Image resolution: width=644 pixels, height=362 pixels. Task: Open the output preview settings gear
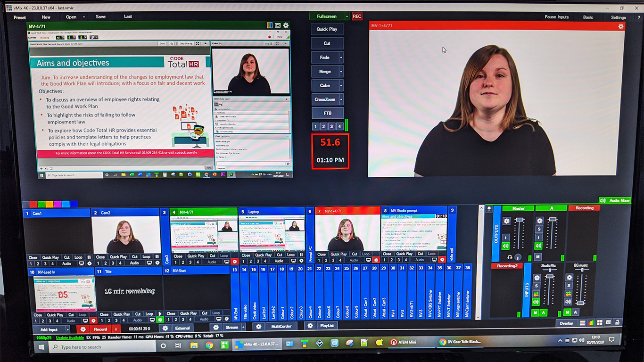tap(620, 26)
